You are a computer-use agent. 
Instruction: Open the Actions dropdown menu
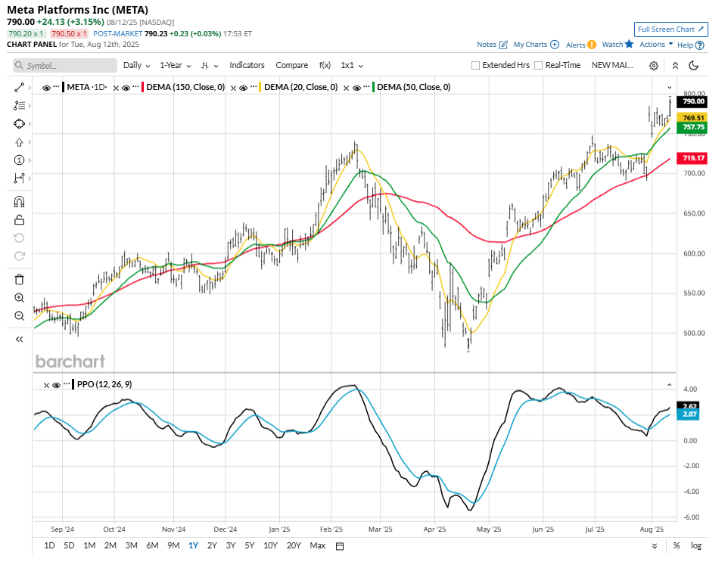click(x=656, y=45)
